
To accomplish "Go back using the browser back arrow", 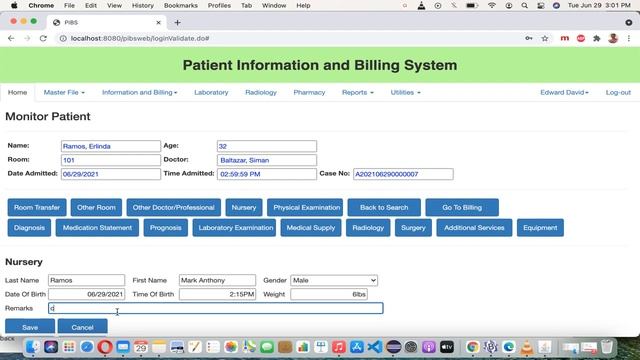I will 11,38.
